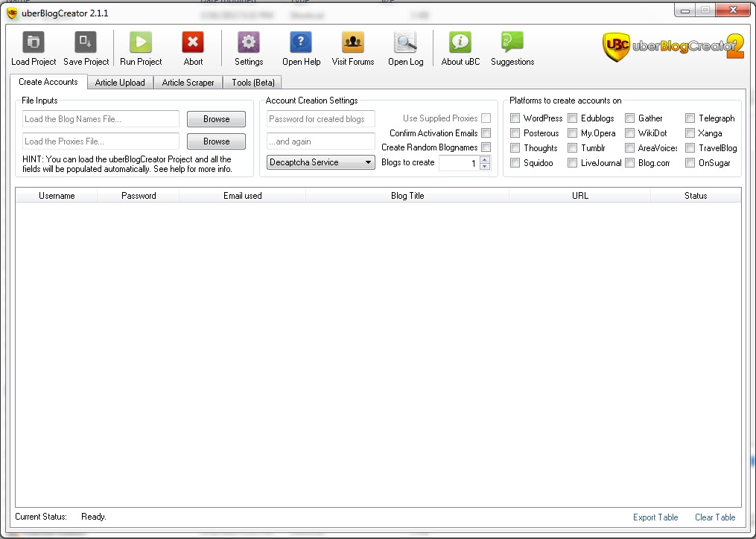Click the Open Log magnifier icon
This screenshot has width=756, height=539.
[405, 42]
